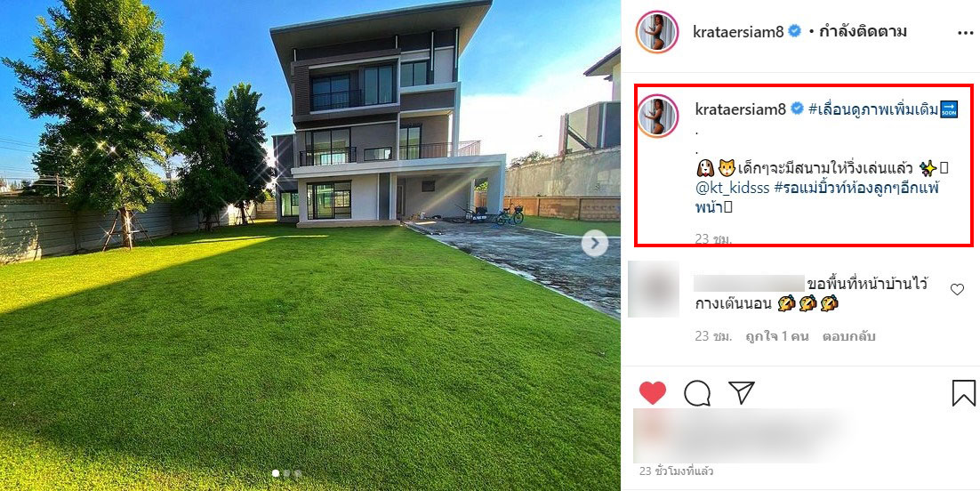The width and height of the screenshot is (980, 491).
Task: Open krataersiam8 profile picture in header
Action: coord(657,31)
